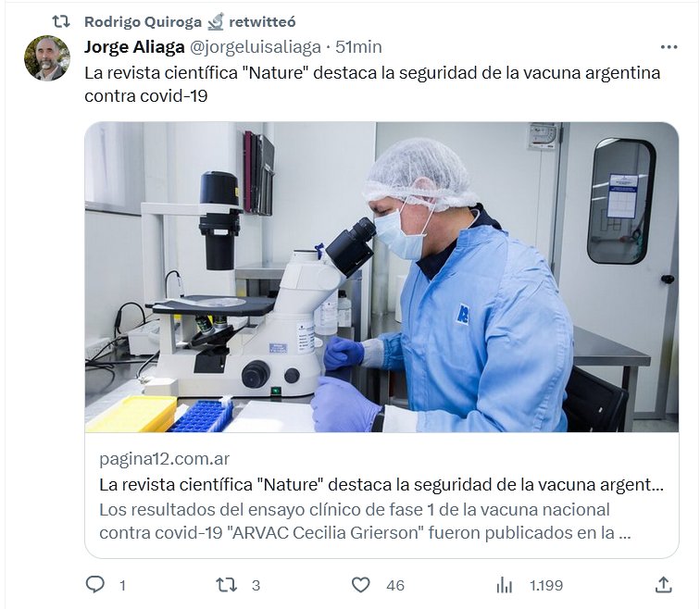Viewport: 700px width, 609px height.
Task: Click the @jorgeluisaliaga handle
Action: [x=256, y=47]
